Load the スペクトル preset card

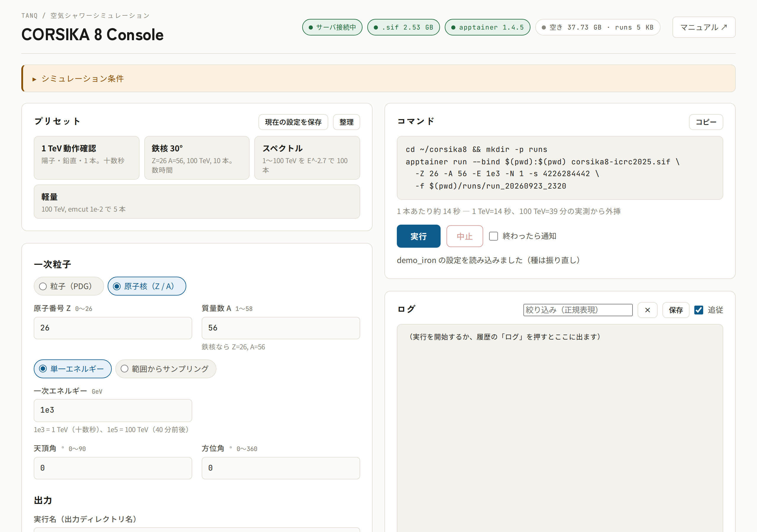(307, 158)
